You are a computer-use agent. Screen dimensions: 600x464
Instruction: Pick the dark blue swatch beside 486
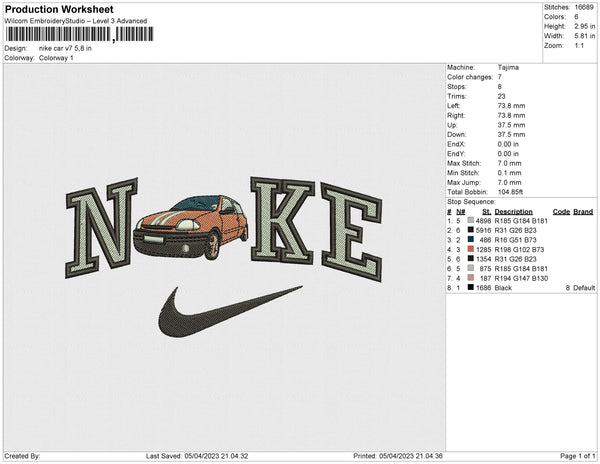coord(471,239)
